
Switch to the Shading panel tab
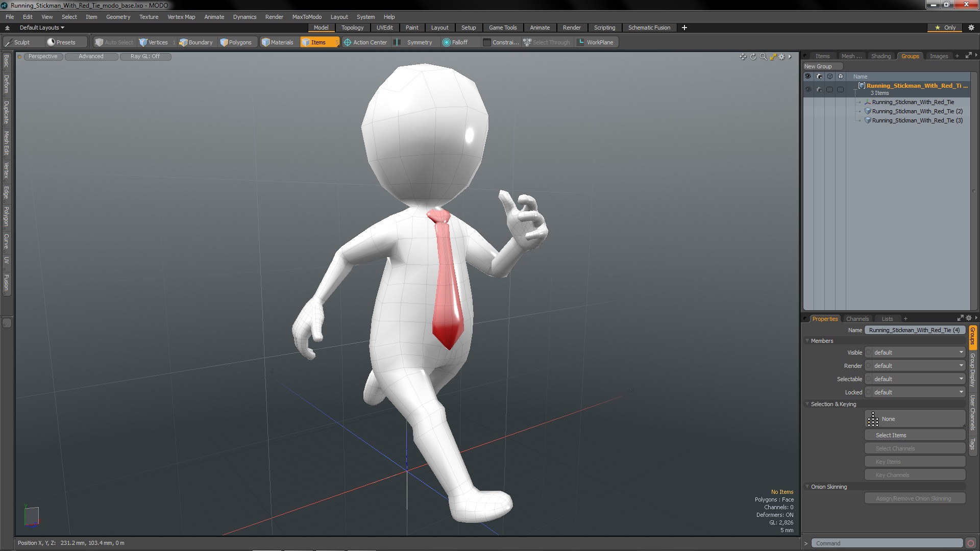coord(880,56)
